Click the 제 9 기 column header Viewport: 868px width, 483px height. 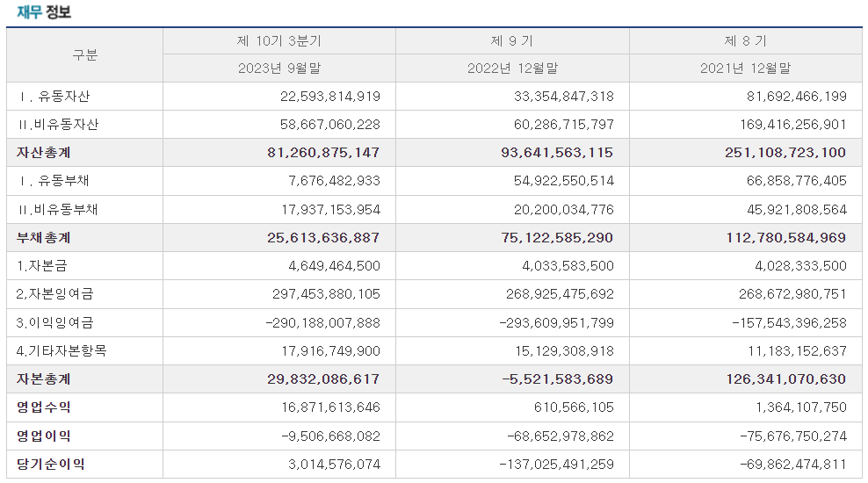pyautogui.click(x=512, y=41)
